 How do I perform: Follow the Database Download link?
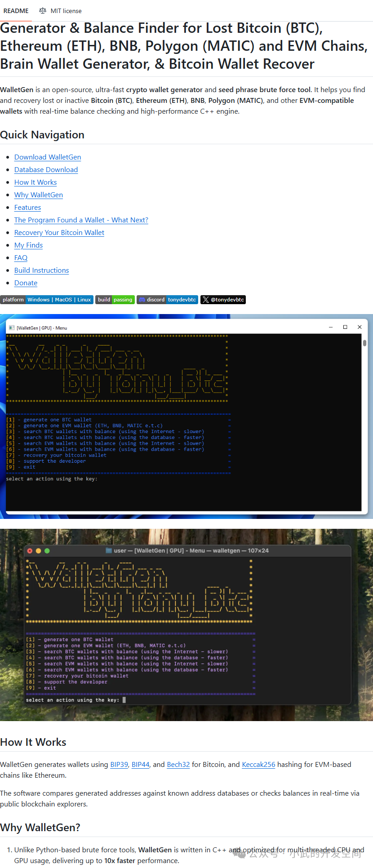click(x=46, y=170)
